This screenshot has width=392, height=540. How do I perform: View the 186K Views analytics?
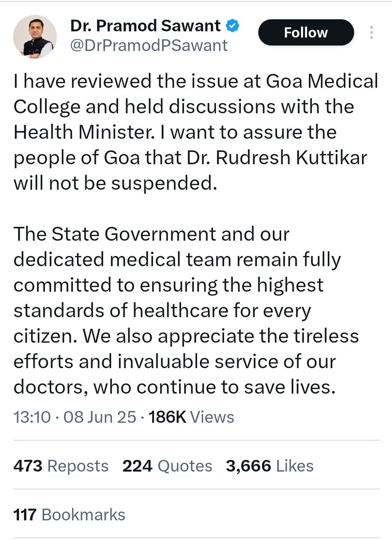tap(191, 417)
